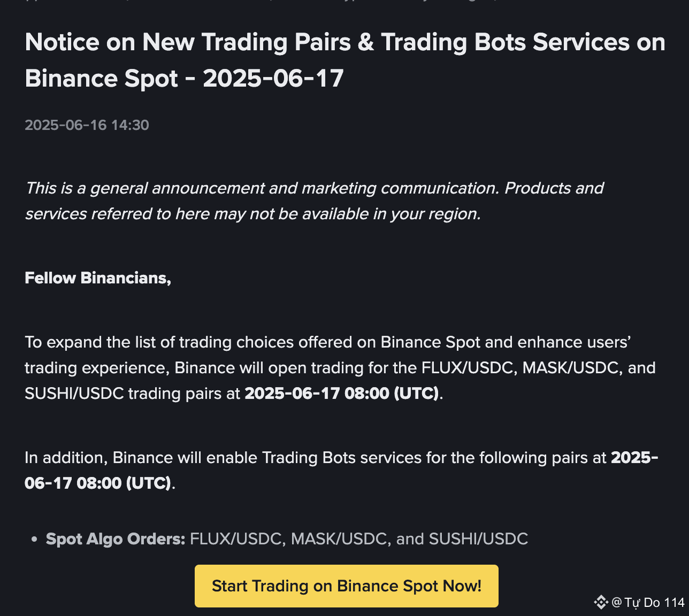Click the Binance logo icon in watermark
This screenshot has height=616, width=689.
(601, 603)
